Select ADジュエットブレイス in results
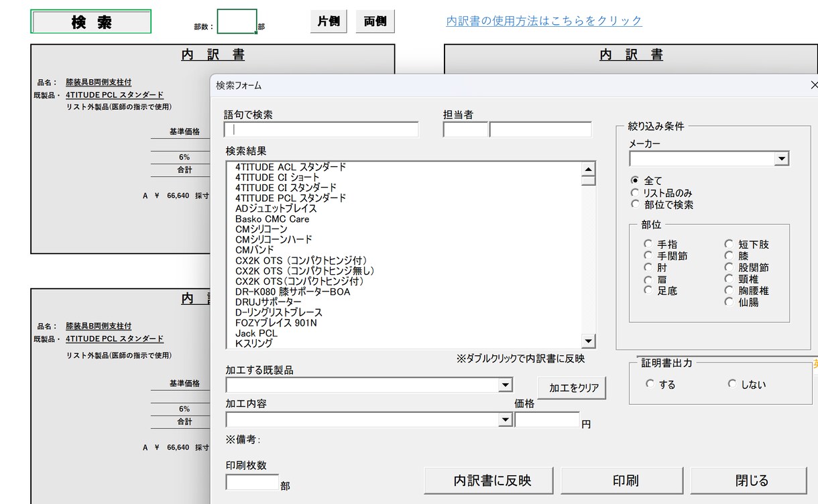Screen dimensions: 818x504 pyautogui.click(x=276, y=208)
